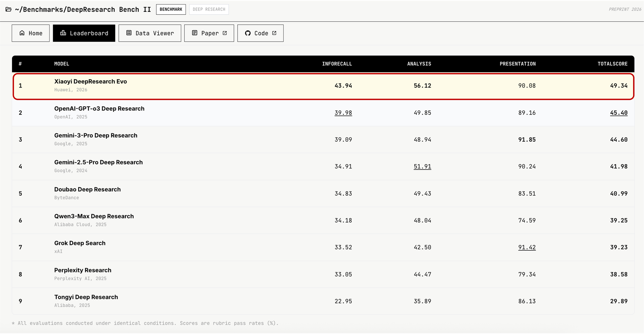Image resolution: width=644 pixels, height=334 pixels.
Task: Click the folder icon beside the Benchmarks path
Action: [8, 9]
